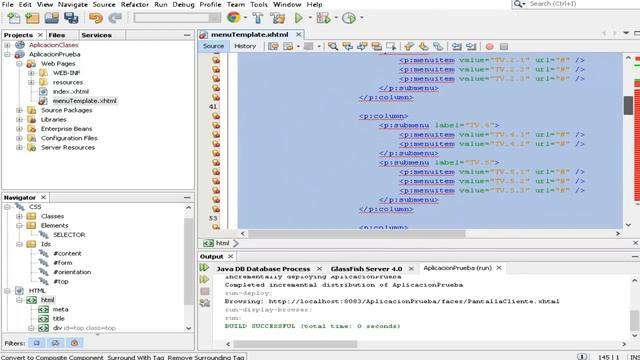Select the Chrome browser icon in toolbar

[233, 18]
